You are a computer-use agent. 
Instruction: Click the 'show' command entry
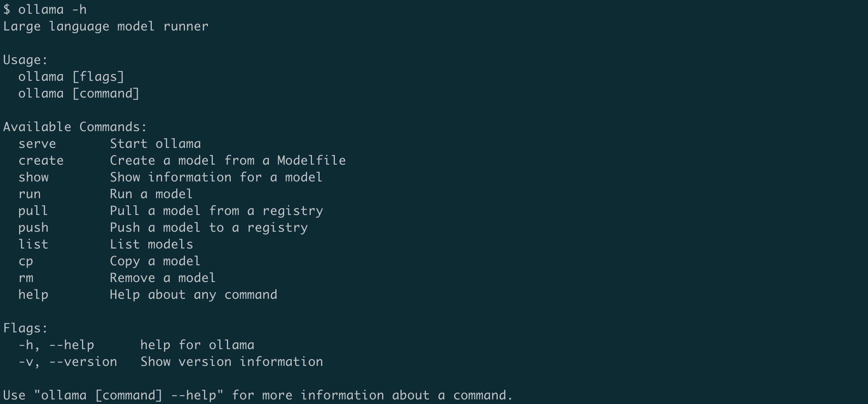tap(34, 177)
